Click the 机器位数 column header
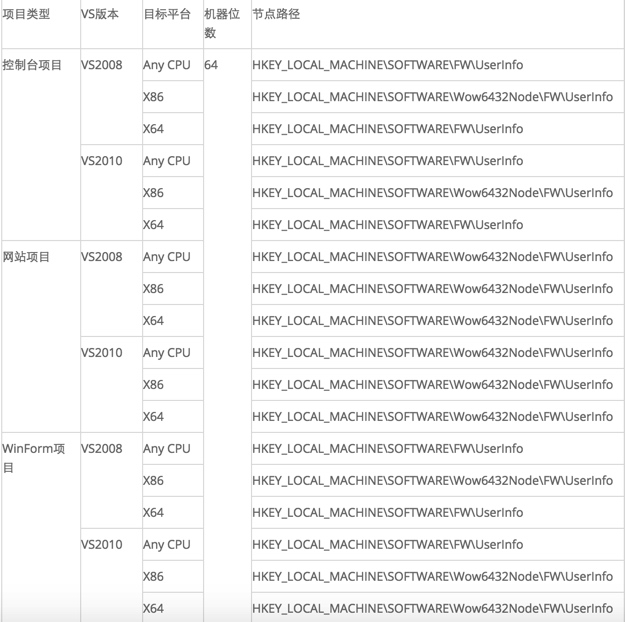This screenshot has width=625, height=622. click(227, 24)
